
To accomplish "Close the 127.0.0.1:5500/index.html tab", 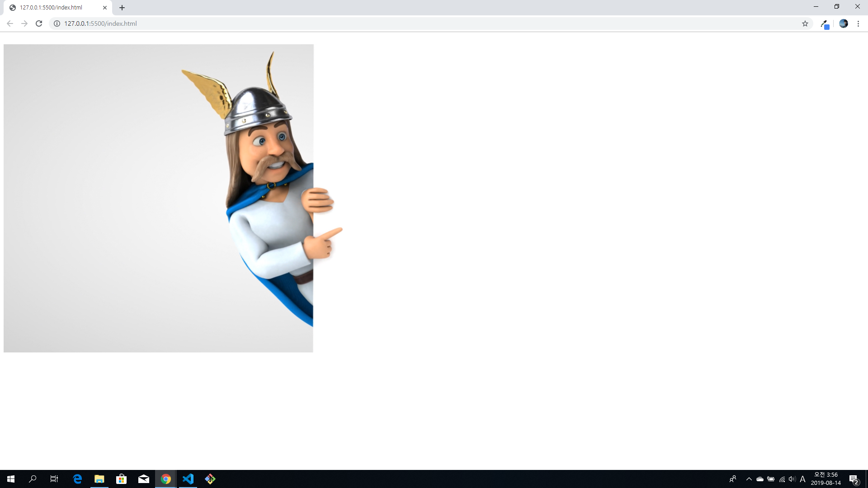I will (x=105, y=8).
